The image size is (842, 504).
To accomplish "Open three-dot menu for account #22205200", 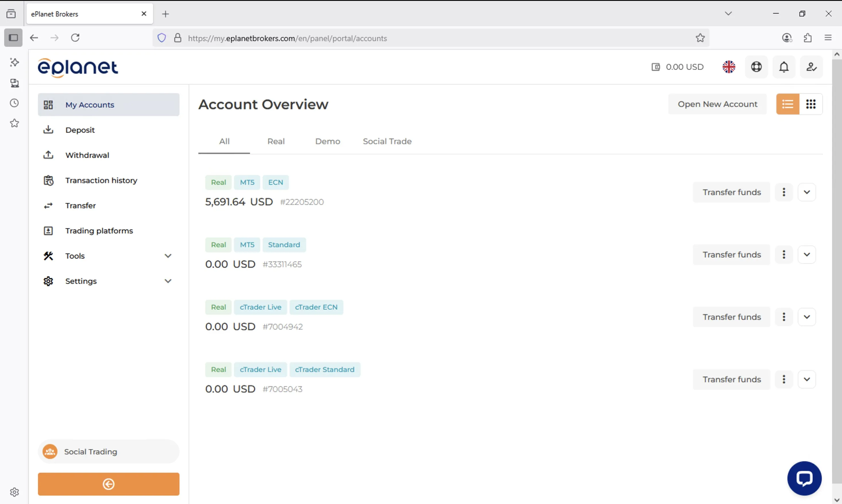I will pyautogui.click(x=783, y=192).
